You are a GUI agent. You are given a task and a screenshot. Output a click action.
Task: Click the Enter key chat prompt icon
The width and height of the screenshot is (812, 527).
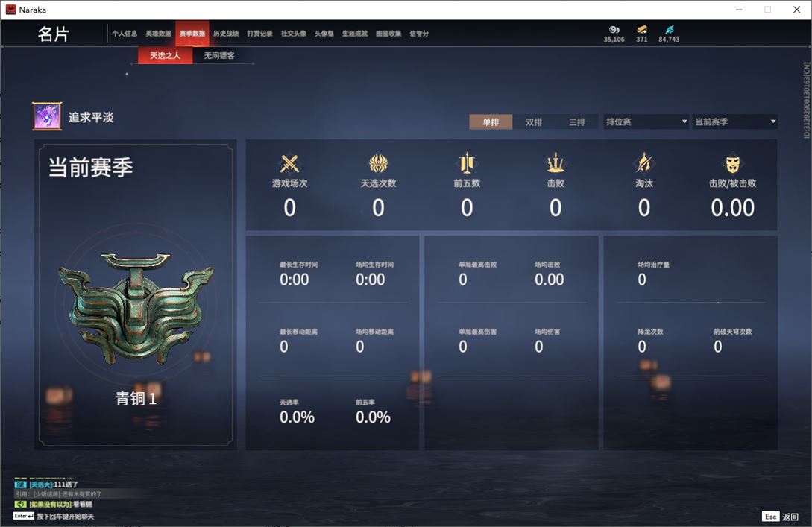pyautogui.click(x=24, y=516)
